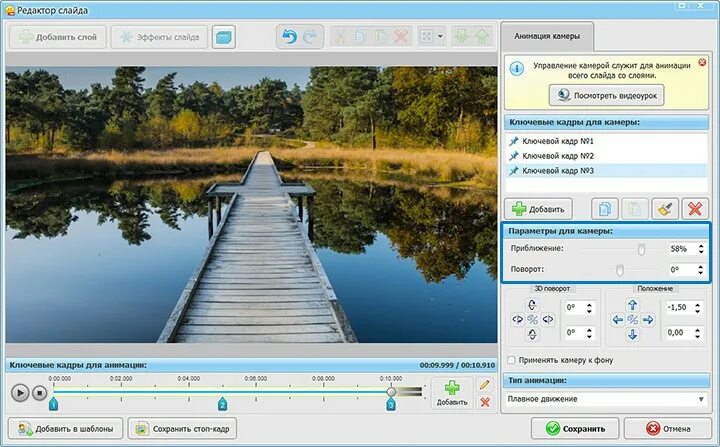The image size is (720, 447).
Task: Rotate 3D right arrow icon
Action: [x=547, y=319]
